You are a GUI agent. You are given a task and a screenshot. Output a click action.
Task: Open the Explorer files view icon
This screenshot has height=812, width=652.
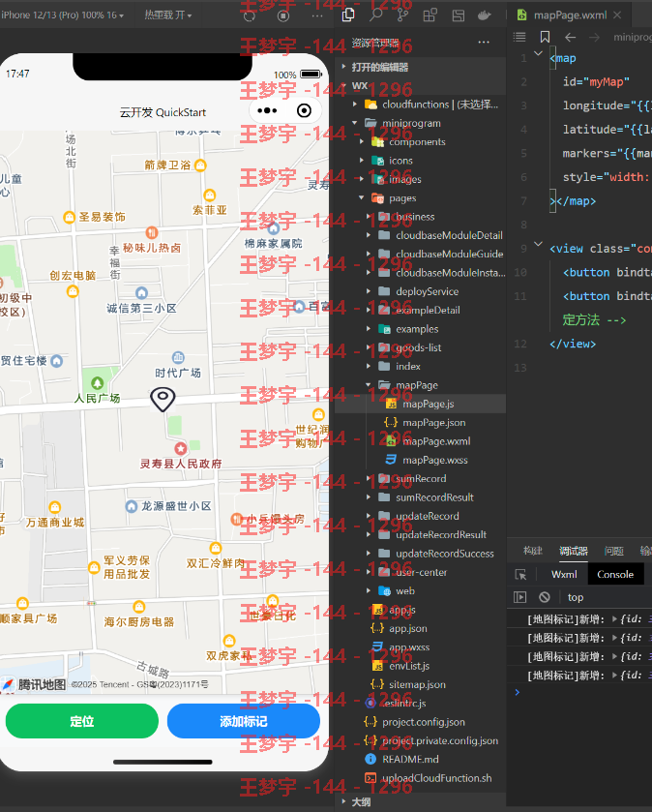click(x=348, y=15)
